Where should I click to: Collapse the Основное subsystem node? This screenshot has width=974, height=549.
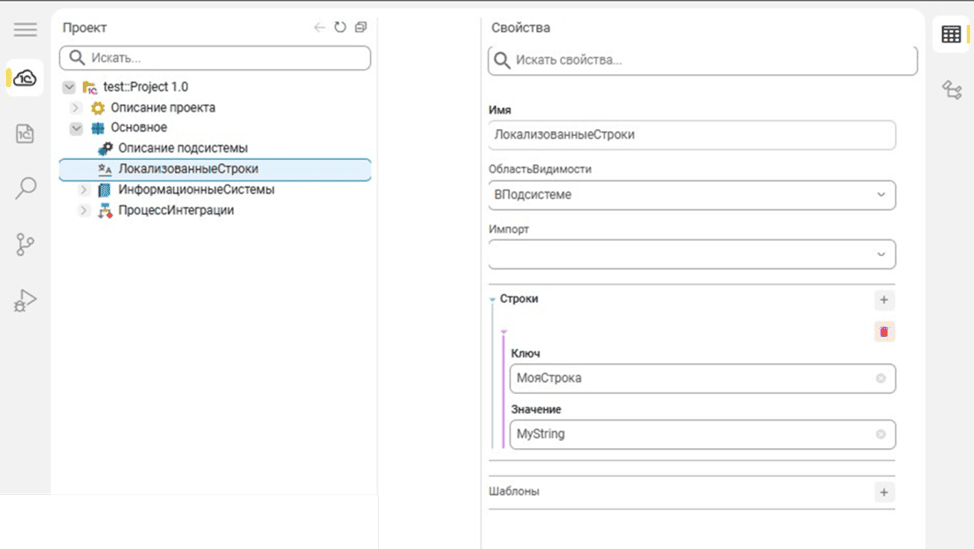coord(76,128)
